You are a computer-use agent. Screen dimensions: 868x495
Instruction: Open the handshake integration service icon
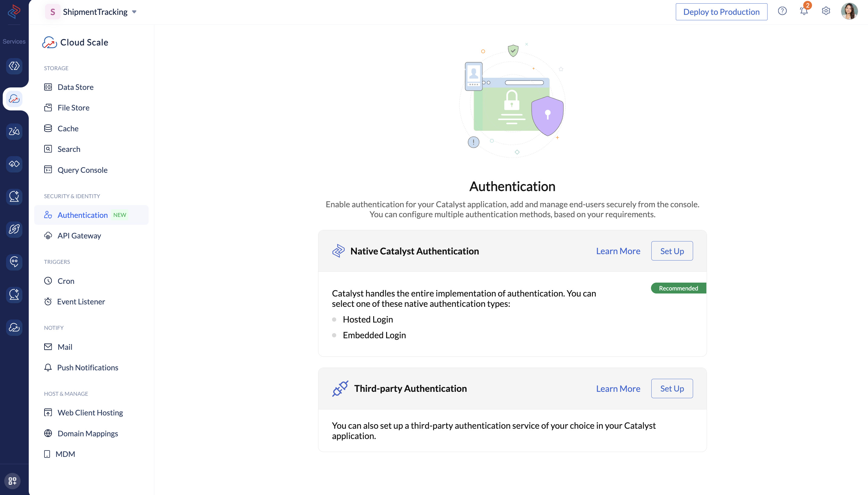pyautogui.click(x=14, y=164)
